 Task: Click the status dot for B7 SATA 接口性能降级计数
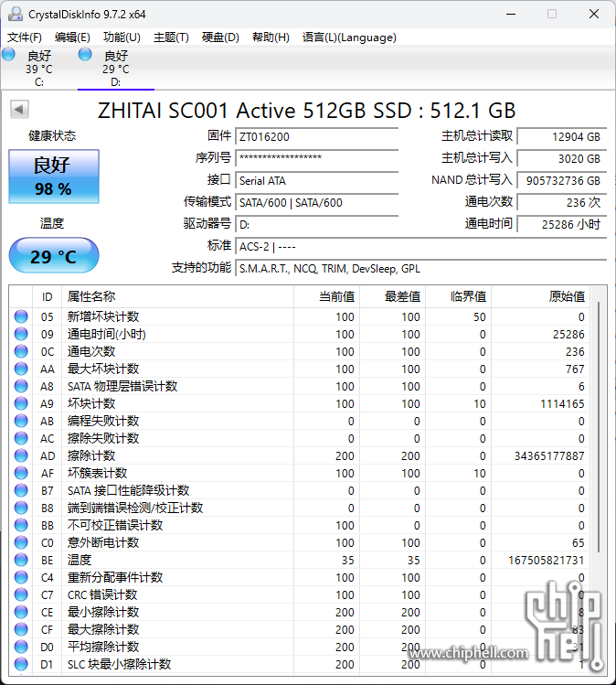pyautogui.click(x=21, y=490)
